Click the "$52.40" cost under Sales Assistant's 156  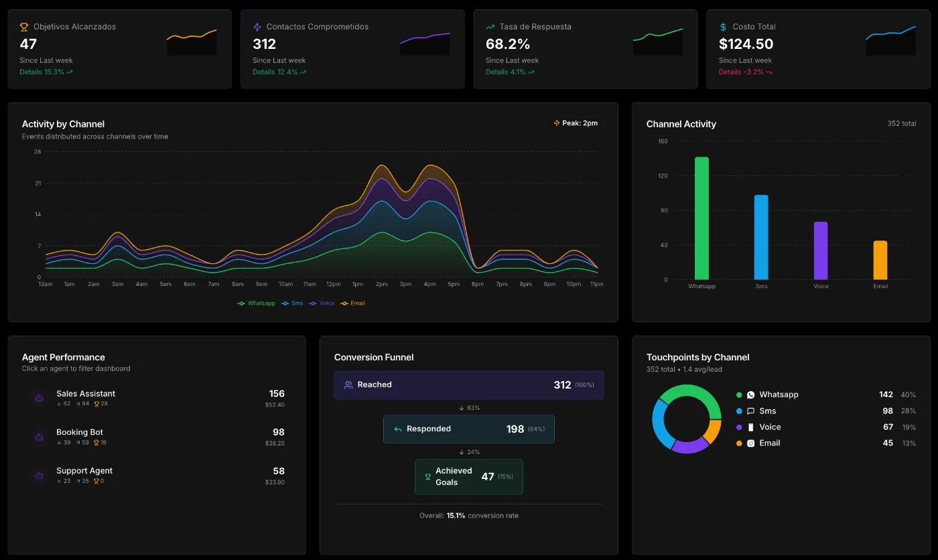[x=275, y=405]
